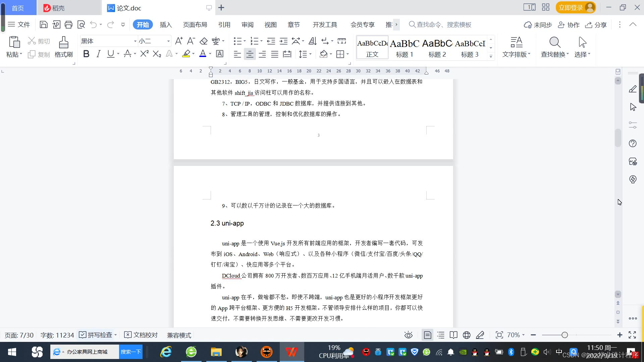This screenshot has width=644, height=362.
Task: Click the italic formatting icon
Action: point(98,54)
